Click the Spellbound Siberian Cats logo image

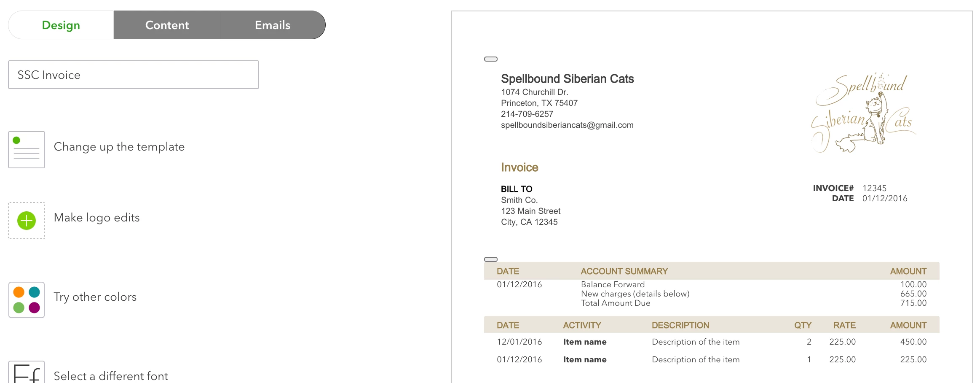point(863,113)
